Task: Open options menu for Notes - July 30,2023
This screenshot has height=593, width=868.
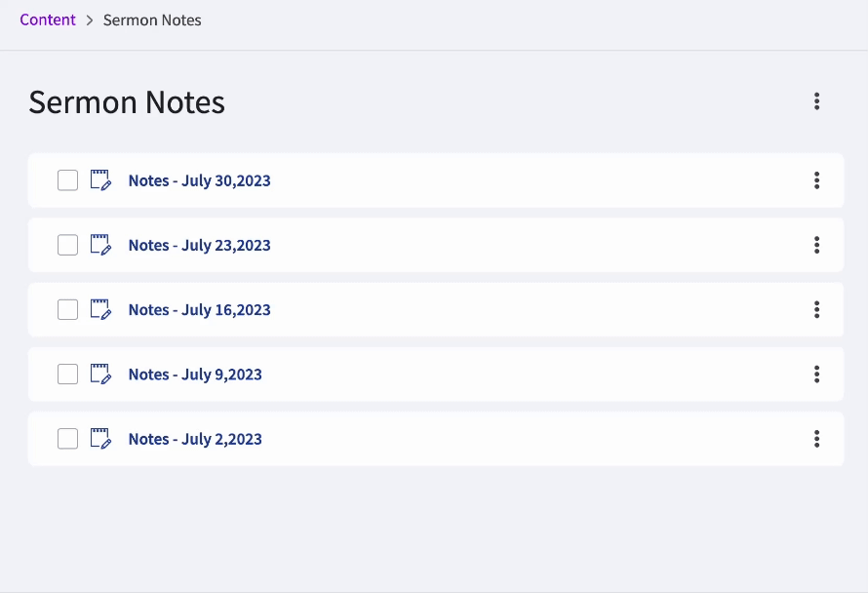Action: click(816, 180)
